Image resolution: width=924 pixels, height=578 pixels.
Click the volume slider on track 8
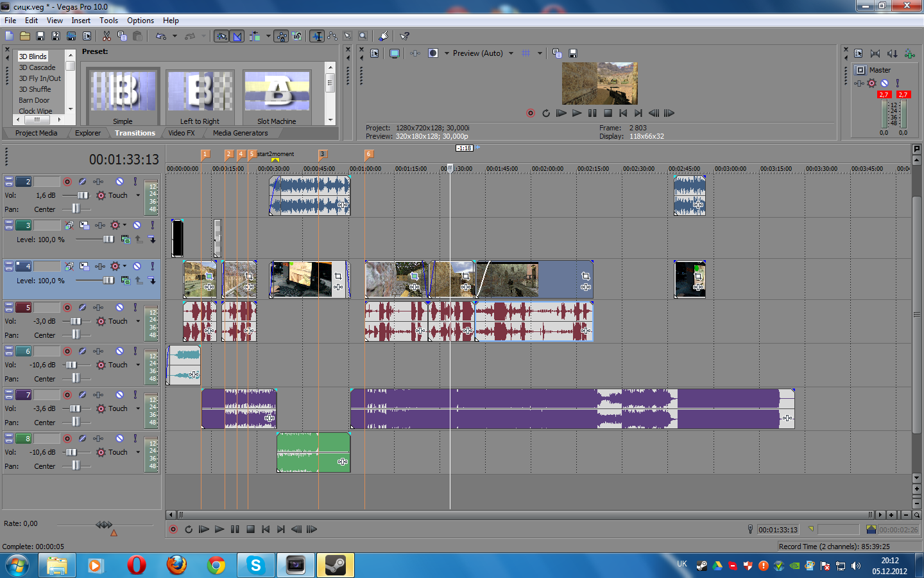click(x=71, y=452)
